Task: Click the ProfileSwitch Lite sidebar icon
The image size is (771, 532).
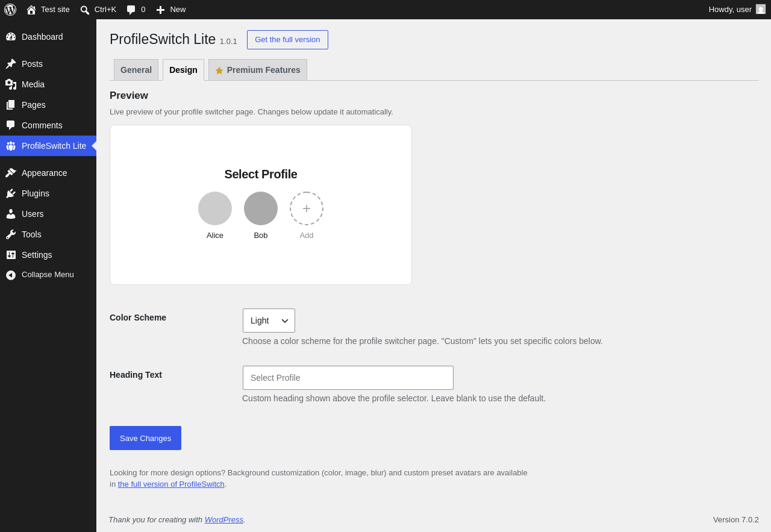Action: [11, 146]
